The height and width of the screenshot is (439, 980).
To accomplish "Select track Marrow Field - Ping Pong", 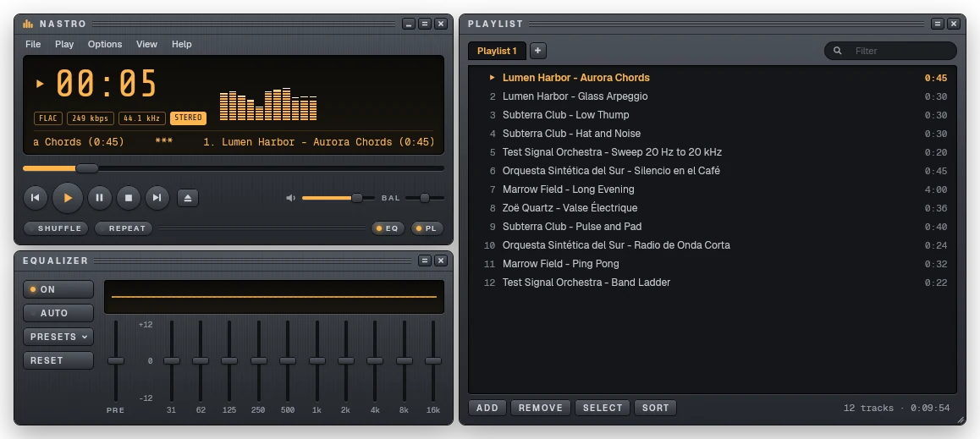I will click(713, 264).
